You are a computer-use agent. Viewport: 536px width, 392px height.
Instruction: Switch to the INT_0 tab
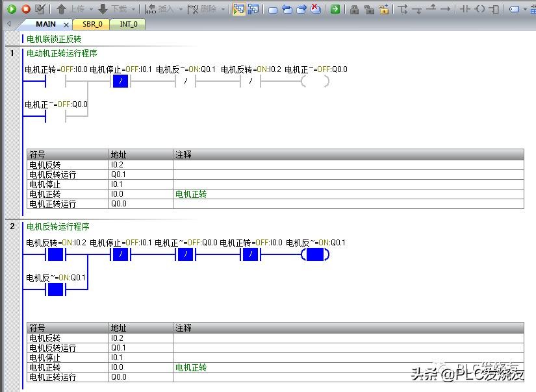(128, 24)
